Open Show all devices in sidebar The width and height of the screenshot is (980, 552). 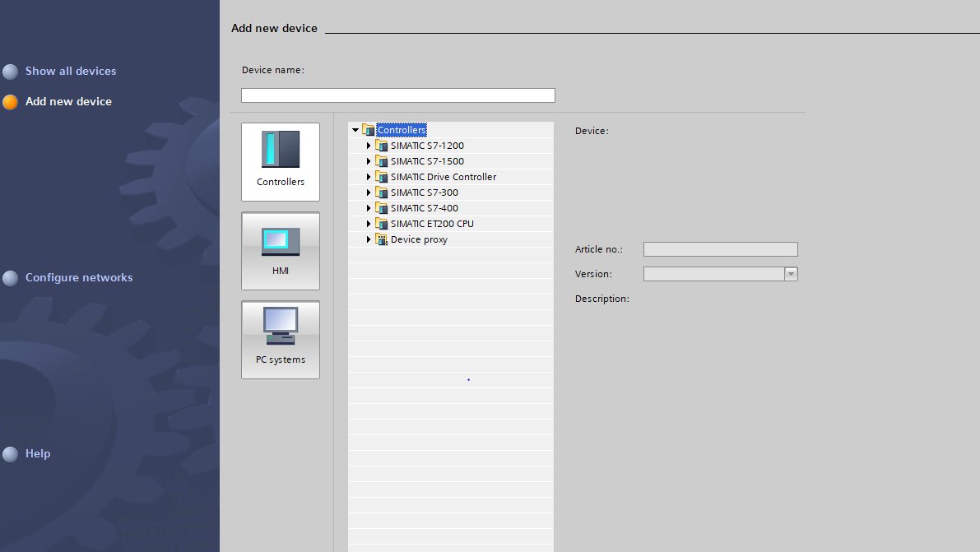coord(71,72)
